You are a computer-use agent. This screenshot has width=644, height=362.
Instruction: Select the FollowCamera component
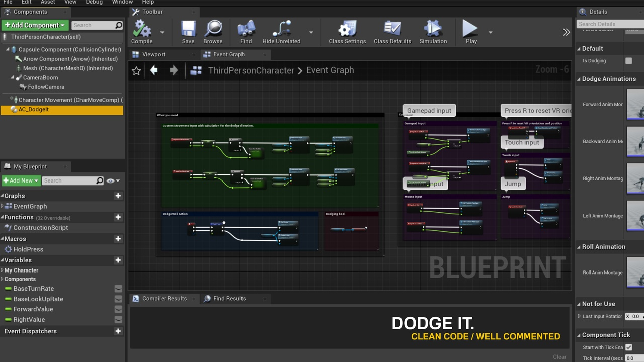[46, 87]
